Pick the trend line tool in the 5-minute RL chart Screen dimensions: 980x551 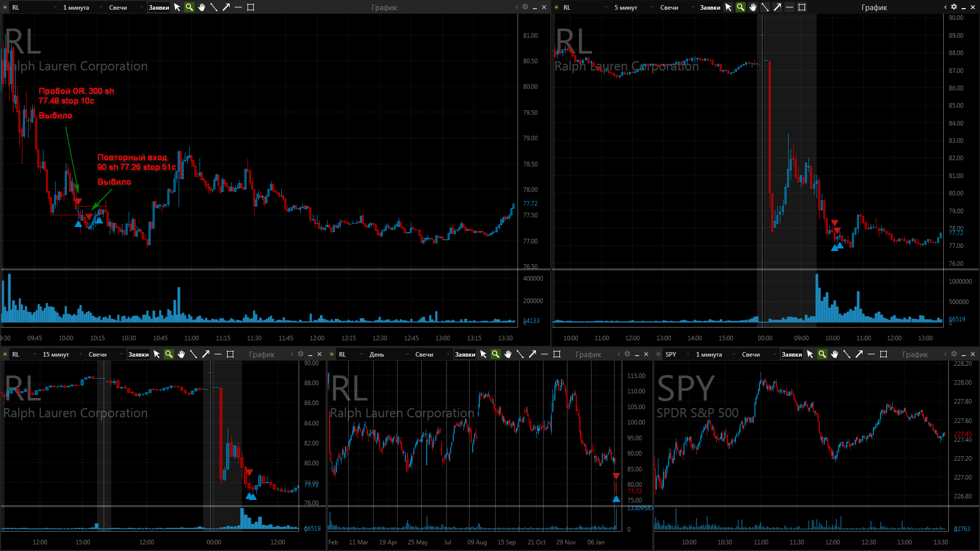coord(765,7)
